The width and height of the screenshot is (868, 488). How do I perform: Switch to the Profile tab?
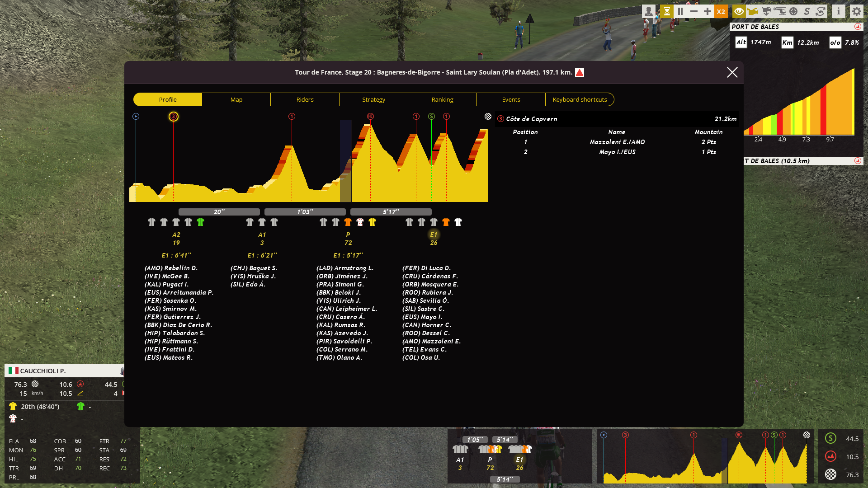(168, 99)
